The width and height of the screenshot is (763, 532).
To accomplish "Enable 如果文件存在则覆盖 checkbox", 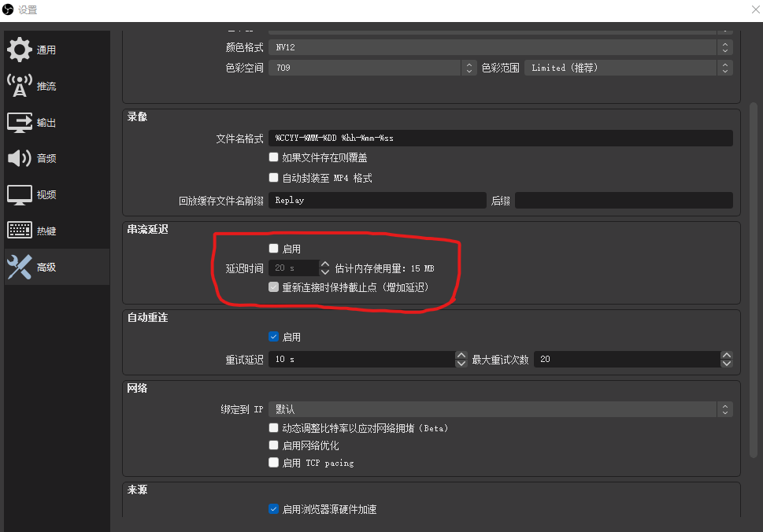I will click(273, 157).
